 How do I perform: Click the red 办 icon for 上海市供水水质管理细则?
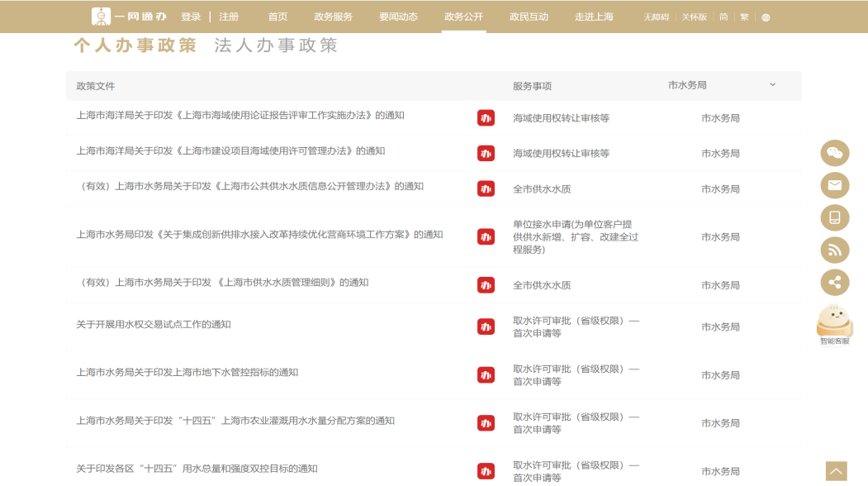coord(486,285)
